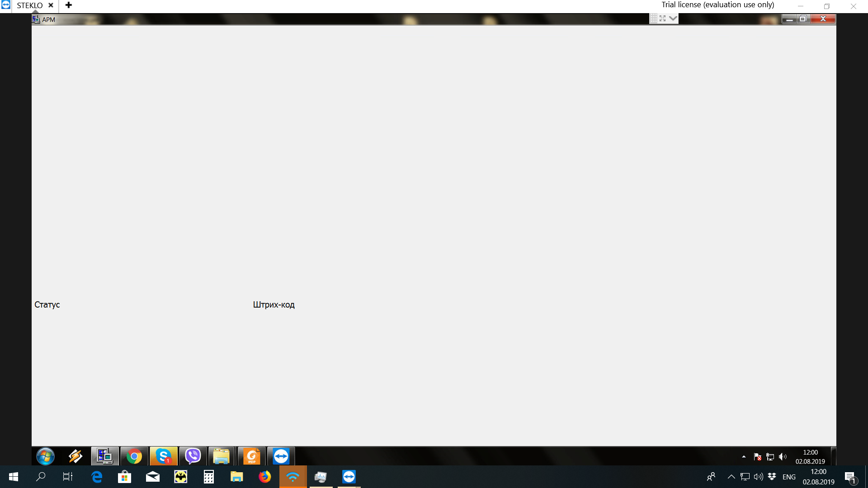Screen dimensions: 868x488
Task: Open Microsoft Store from local taskbar
Action: point(124,477)
